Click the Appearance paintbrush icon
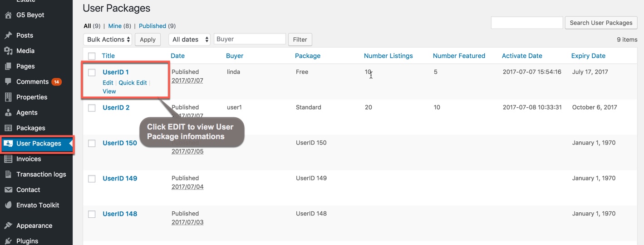This screenshot has width=644, height=245. tap(8, 226)
